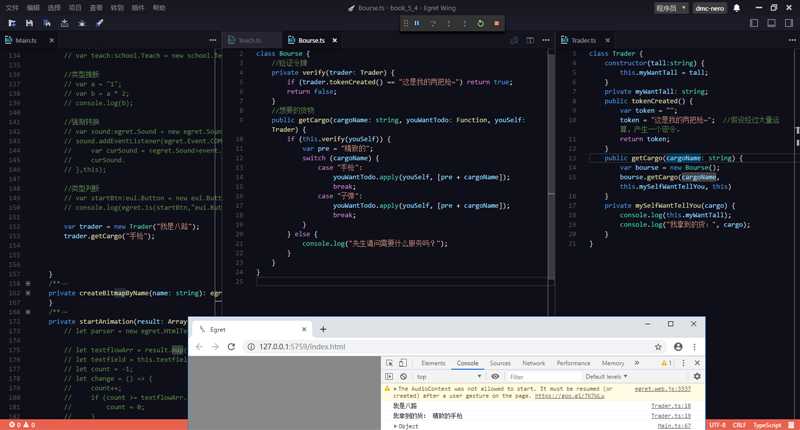The image size is (800, 430).
Task: Open the first menu 文件 in menu bar
Action: coord(12,8)
